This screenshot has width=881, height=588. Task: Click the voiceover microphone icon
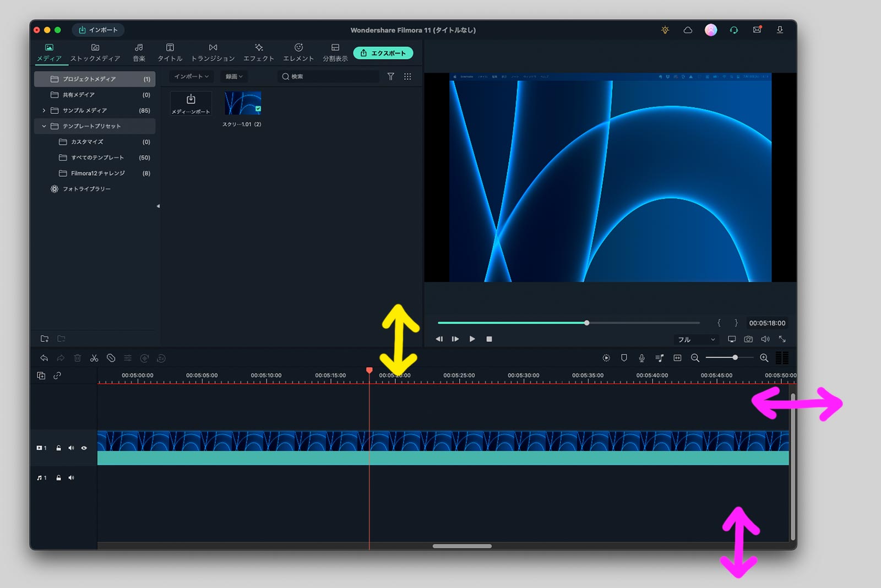(x=641, y=358)
